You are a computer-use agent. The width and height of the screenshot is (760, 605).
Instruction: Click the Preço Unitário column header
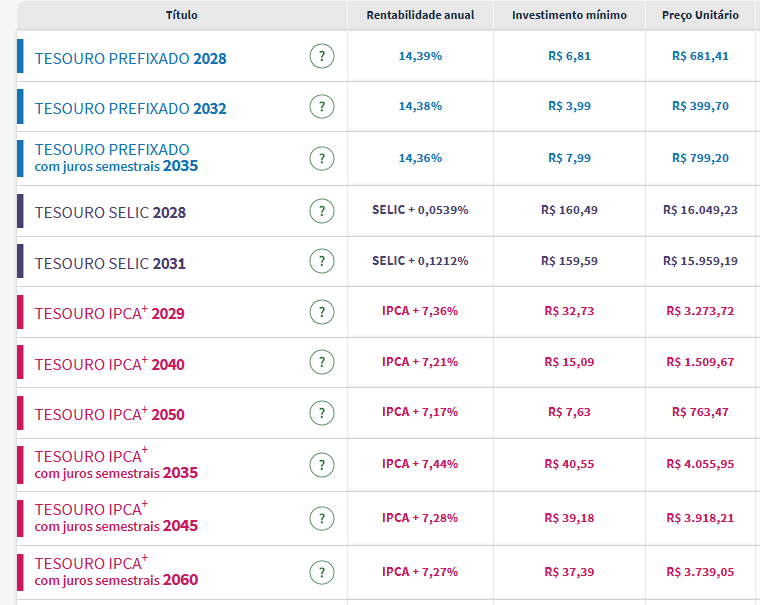(x=700, y=15)
